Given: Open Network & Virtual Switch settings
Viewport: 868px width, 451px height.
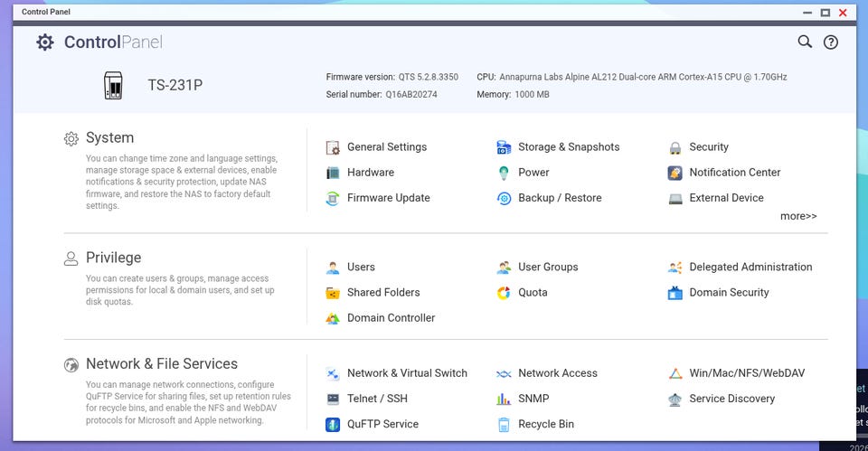Looking at the screenshot, I should [407, 373].
